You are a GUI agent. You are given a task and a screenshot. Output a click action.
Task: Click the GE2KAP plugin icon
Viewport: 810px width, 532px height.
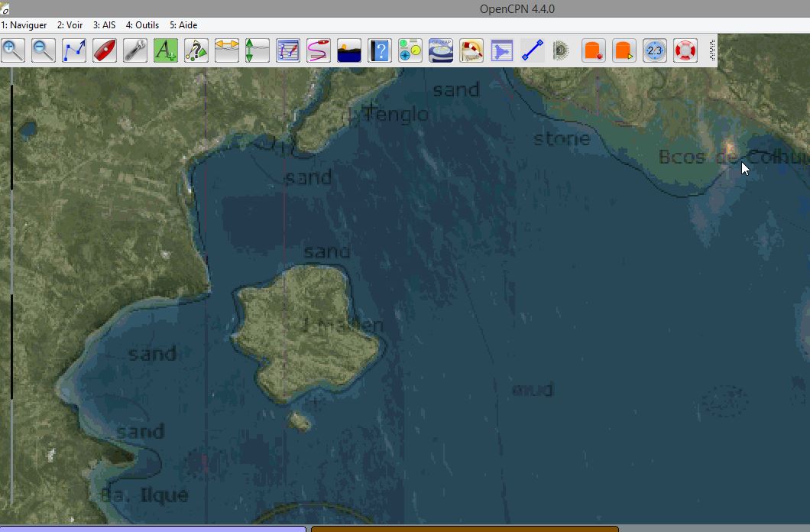[441, 50]
